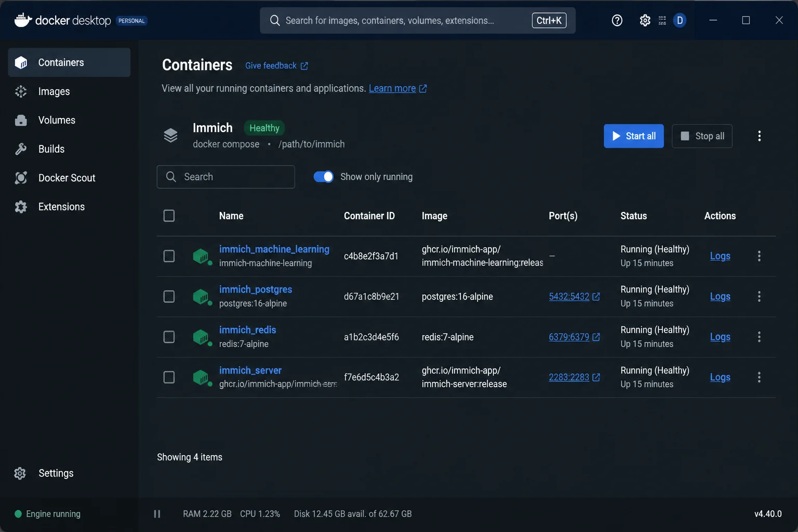Click the Docker whale logo

[23, 20]
